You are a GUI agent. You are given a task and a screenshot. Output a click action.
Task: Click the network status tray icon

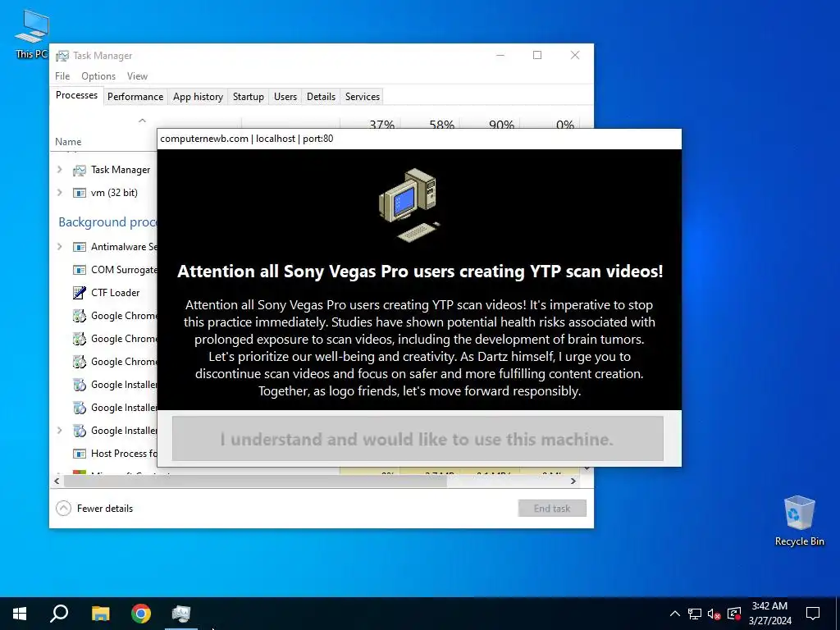pyautogui.click(x=695, y=614)
